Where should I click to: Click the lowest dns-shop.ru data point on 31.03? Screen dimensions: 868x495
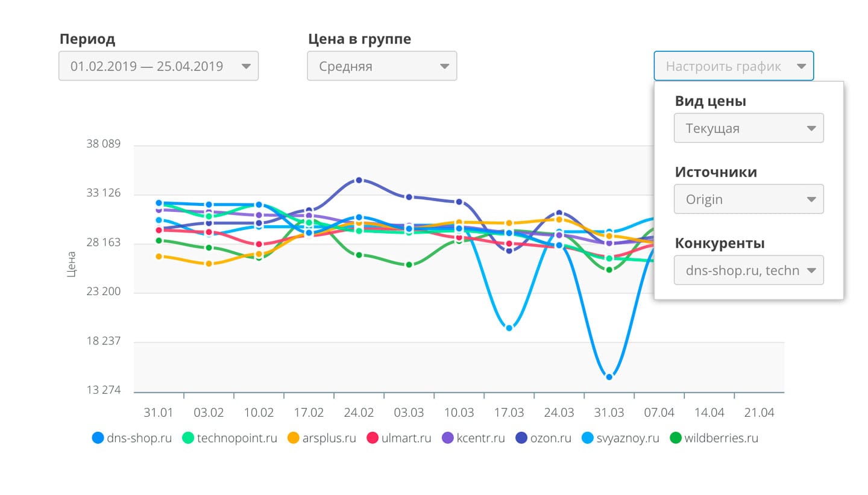(x=609, y=377)
